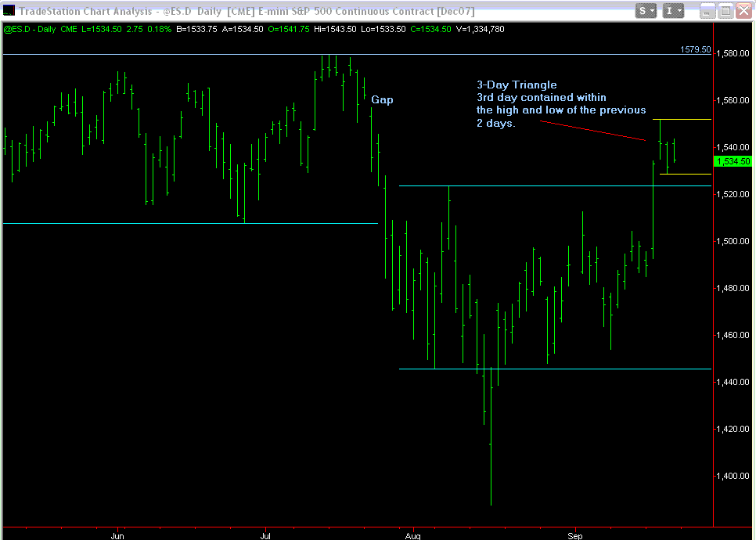The image size is (756, 540).
Task: Select the red trendline pointing to triangle
Action: (592, 131)
